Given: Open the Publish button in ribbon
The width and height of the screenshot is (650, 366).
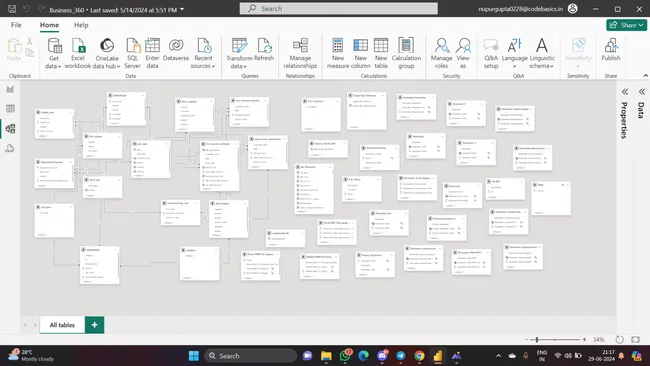Looking at the screenshot, I should click(611, 50).
